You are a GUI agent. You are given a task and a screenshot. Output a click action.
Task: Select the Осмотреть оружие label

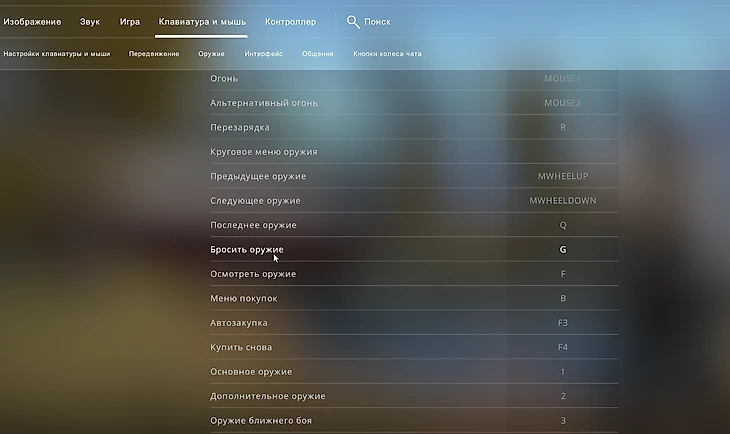(253, 274)
